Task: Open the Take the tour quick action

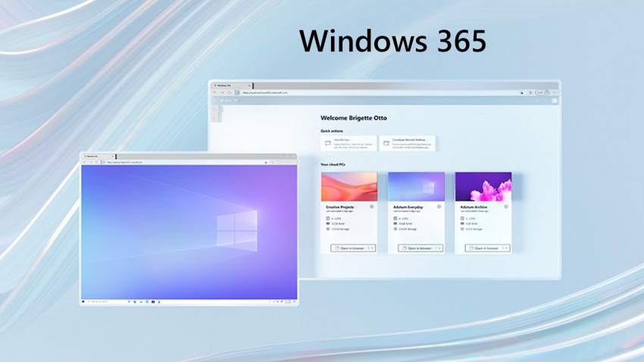Action: tap(349, 143)
